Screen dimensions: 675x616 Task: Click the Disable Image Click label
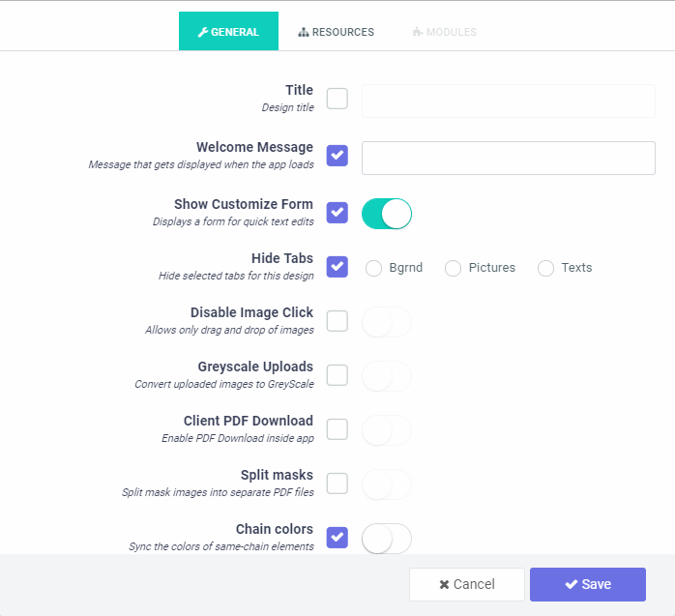click(251, 312)
